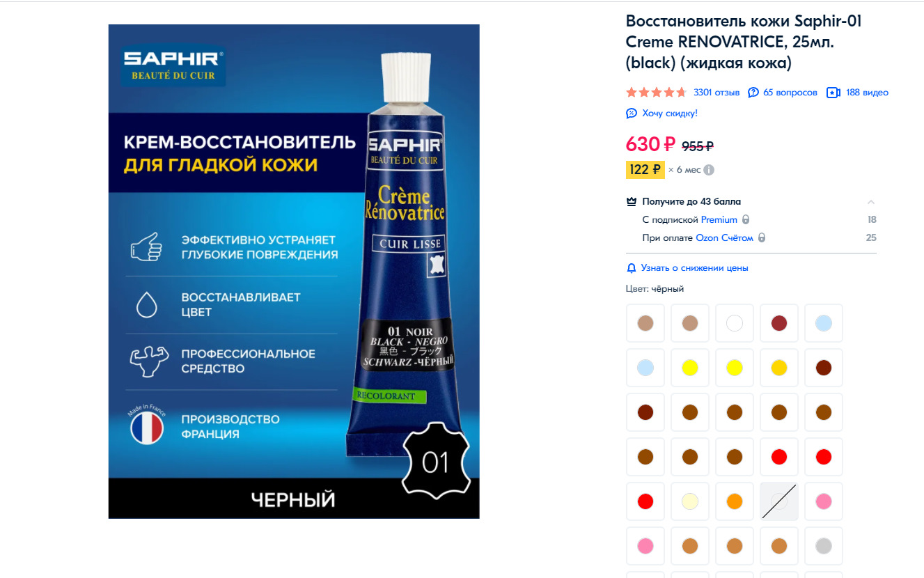Click the lock icon next to Premium
Viewport: 924px width, 578px height.
point(746,220)
